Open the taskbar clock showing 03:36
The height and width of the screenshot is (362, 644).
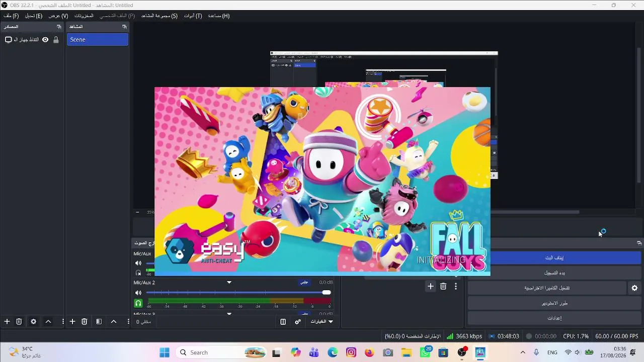click(x=613, y=352)
